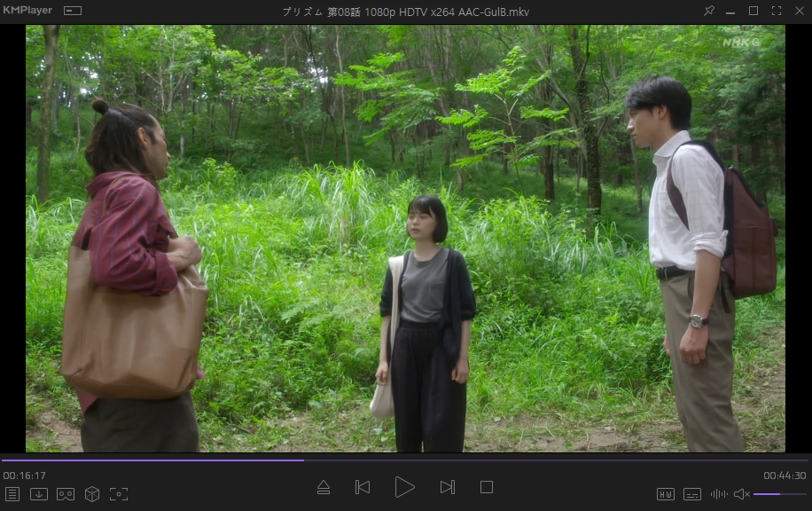The height and width of the screenshot is (511, 812).
Task: Capture the current video frame
Action: (119, 494)
